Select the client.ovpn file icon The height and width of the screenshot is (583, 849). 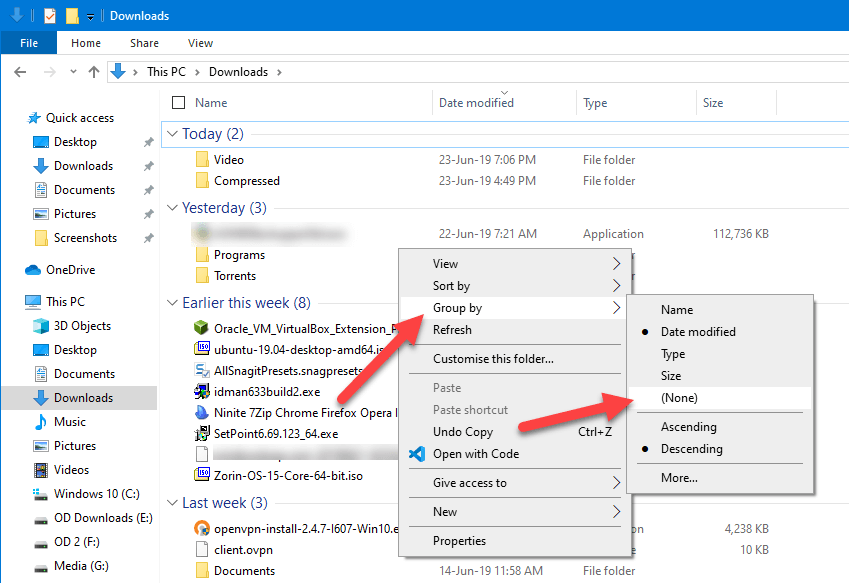202,549
